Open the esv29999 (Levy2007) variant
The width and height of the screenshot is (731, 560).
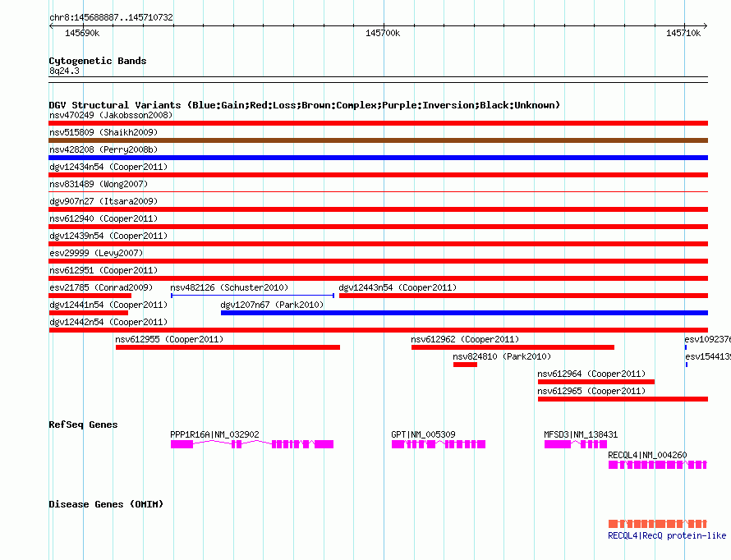pos(96,253)
